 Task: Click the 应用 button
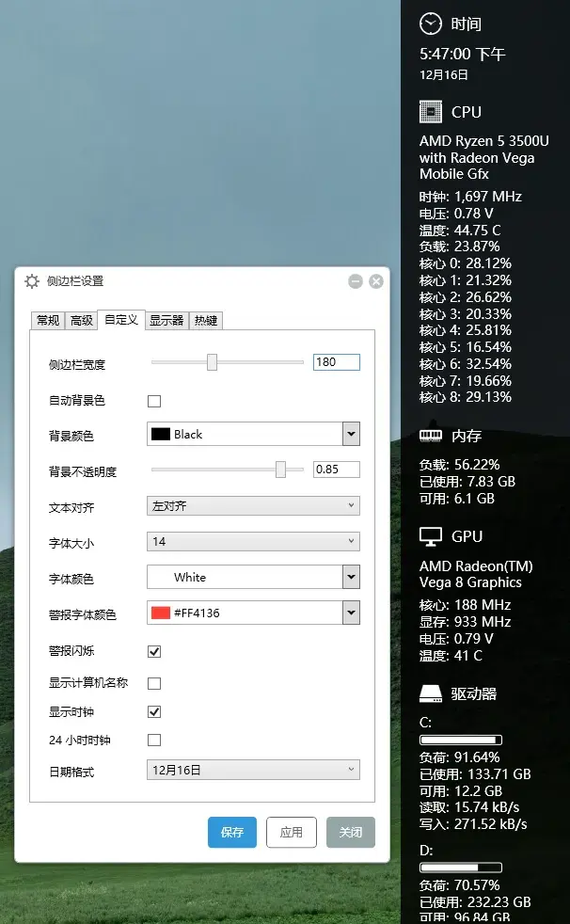click(x=292, y=832)
